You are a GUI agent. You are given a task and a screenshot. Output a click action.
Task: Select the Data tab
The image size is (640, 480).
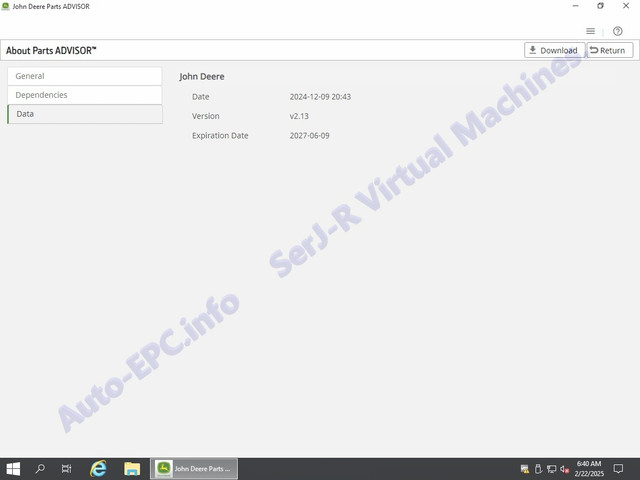pos(84,114)
